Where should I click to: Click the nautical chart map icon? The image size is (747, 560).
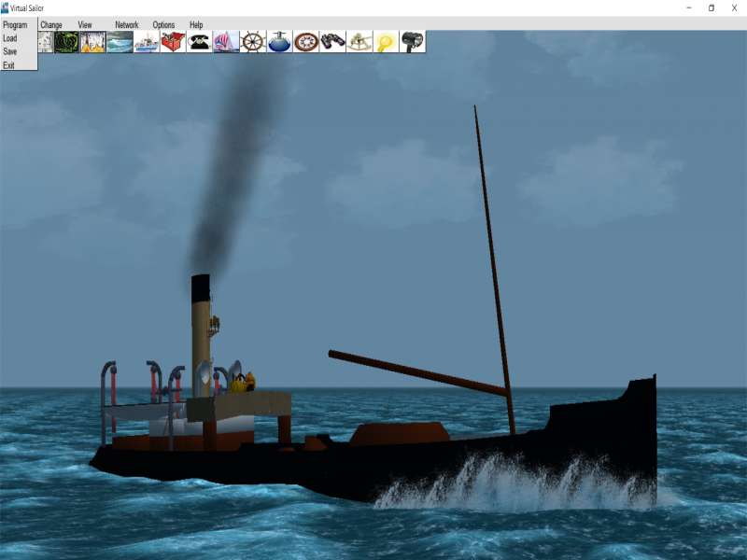[x=45, y=42]
